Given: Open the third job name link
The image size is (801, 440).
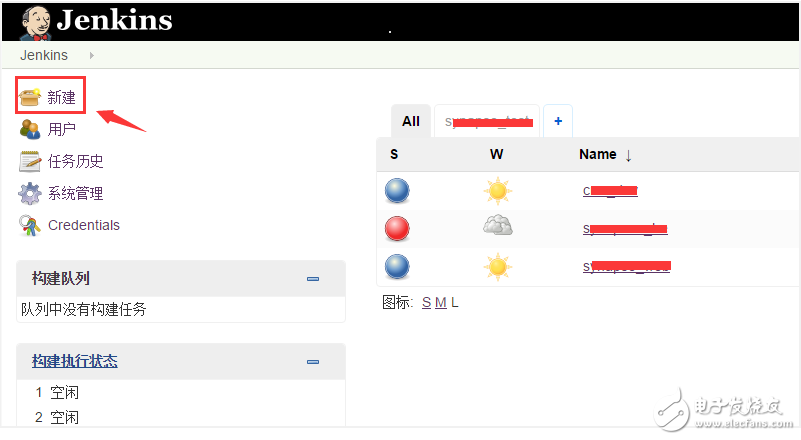Looking at the screenshot, I should tap(626, 266).
